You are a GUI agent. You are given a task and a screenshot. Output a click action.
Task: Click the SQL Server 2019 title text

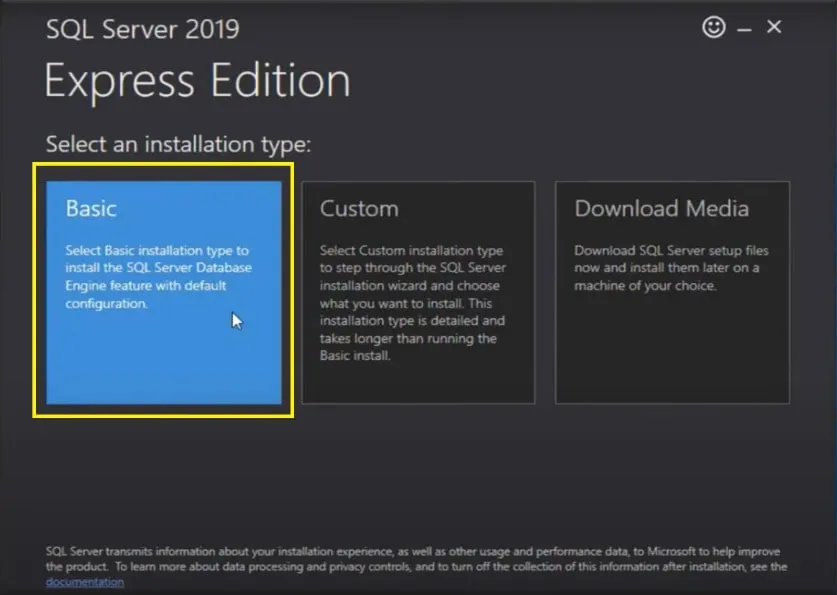pos(142,29)
